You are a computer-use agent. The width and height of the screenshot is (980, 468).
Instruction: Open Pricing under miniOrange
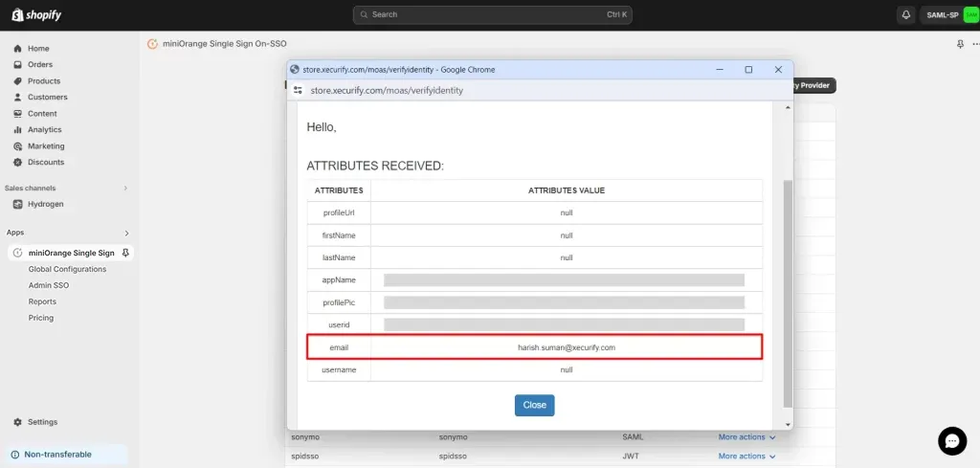pyautogui.click(x=41, y=318)
